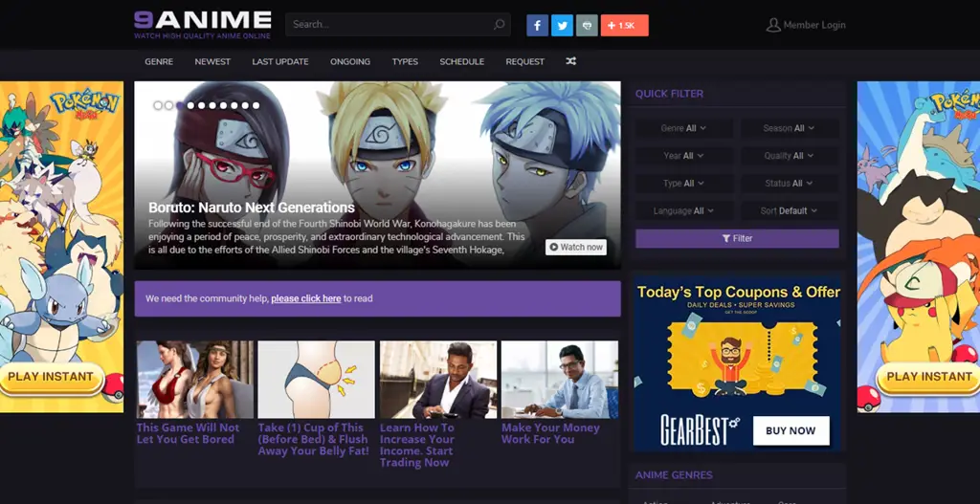Click the purple Filter button
Screen dimensions: 980x504
pyautogui.click(x=737, y=238)
